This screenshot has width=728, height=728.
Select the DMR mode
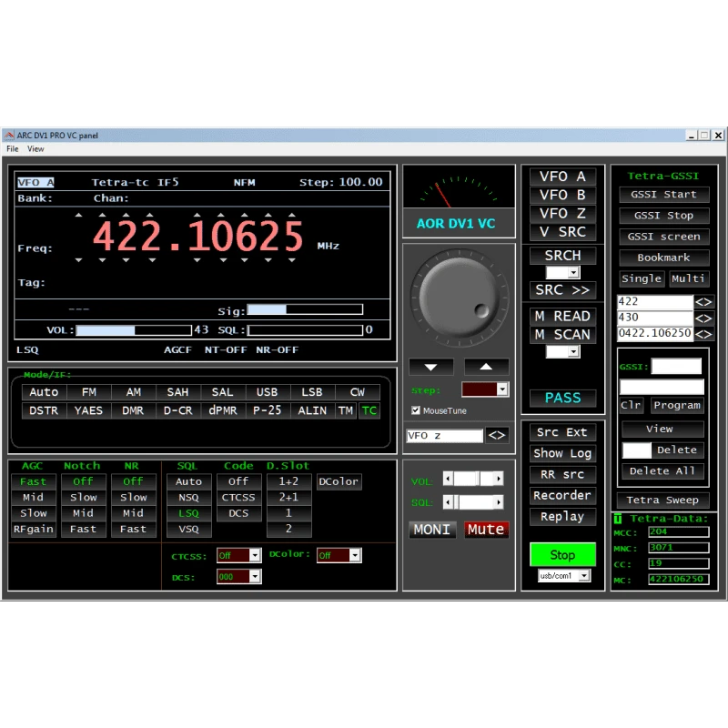pyautogui.click(x=133, y=410)
